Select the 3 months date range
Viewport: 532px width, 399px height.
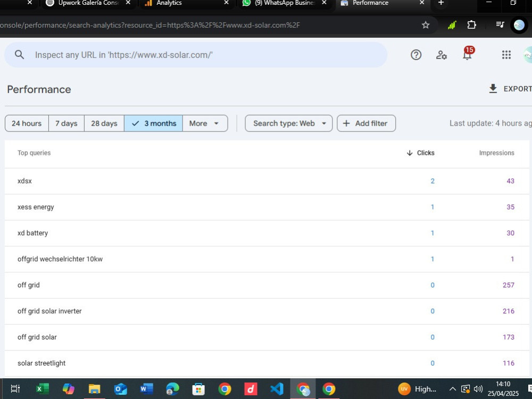coord(153,123)
